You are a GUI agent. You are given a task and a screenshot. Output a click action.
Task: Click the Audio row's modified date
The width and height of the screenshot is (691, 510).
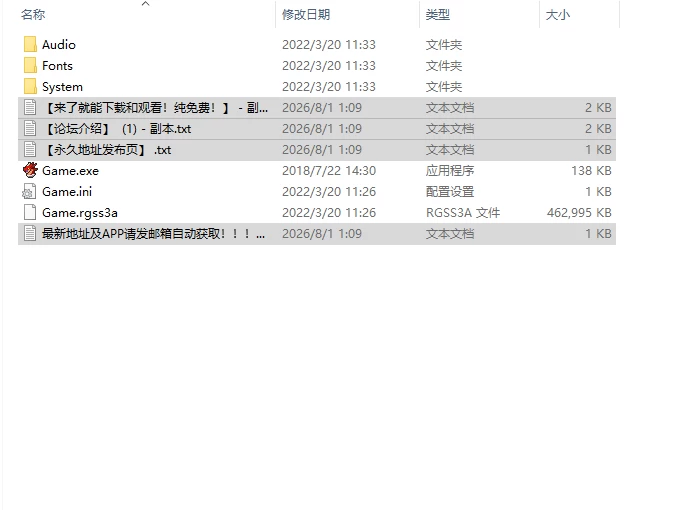click(329, 45)
